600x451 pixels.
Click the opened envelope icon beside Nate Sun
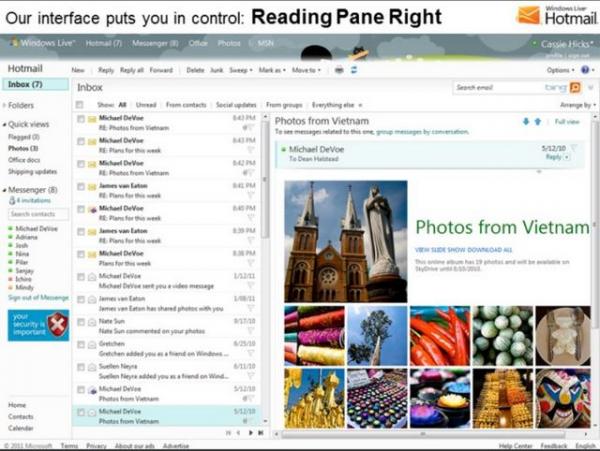pos(92,322)
